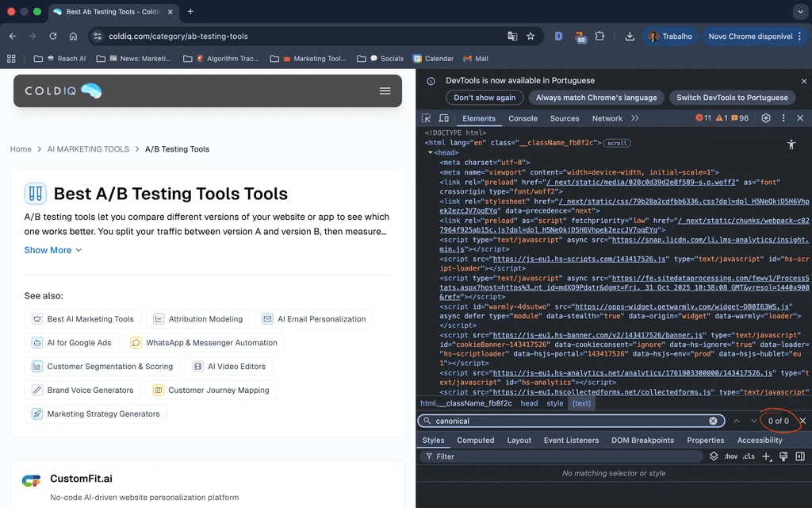Open the Trabalho profile menu
The image size is (812, 508).
pyautogui.click(x=671, y=37)
